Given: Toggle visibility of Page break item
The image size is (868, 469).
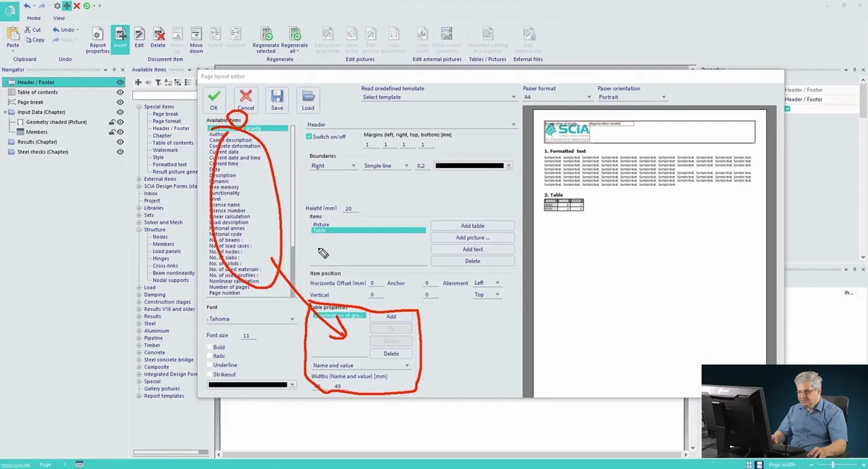Looking at the screenshot, I should [120, 102].
